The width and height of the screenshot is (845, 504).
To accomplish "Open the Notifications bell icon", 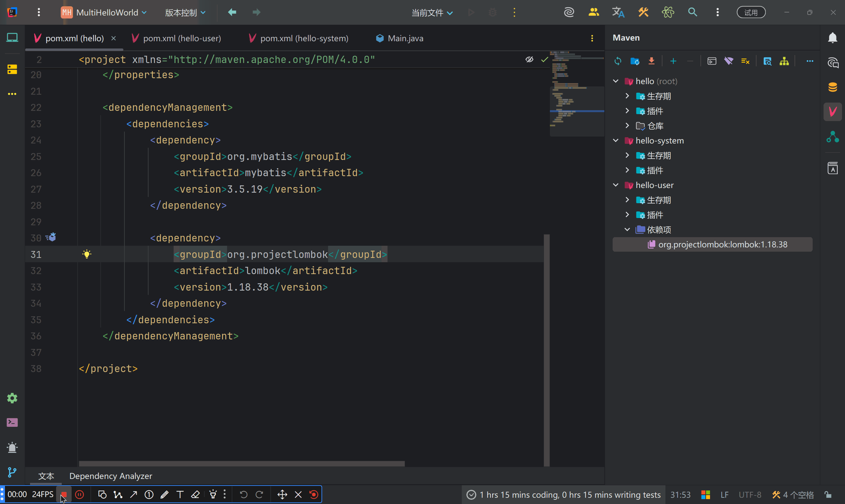I will click(x=832, y=38).
